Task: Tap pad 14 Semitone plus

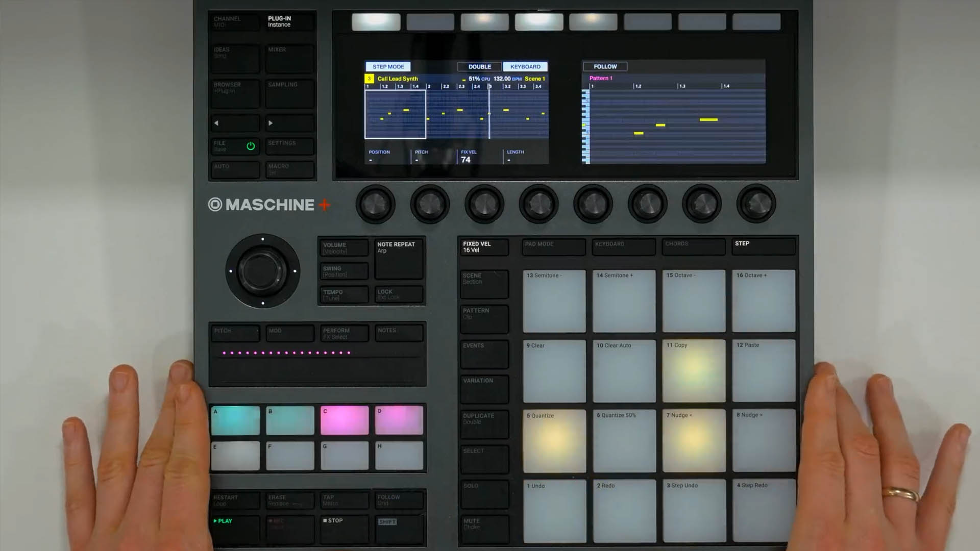Action: (624, 301)
